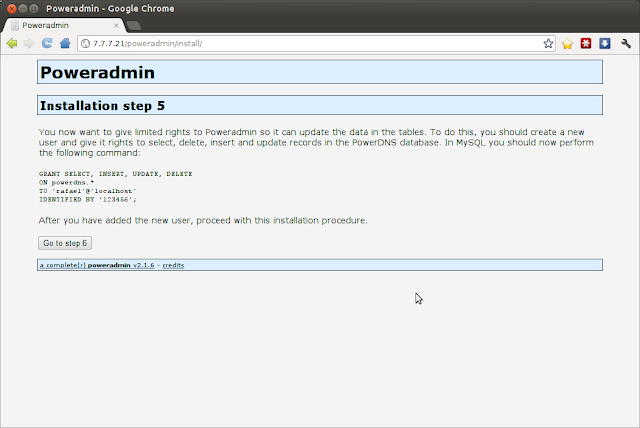Open the browser home page
This screenshot has height=428, width=640.
point(65,43)
